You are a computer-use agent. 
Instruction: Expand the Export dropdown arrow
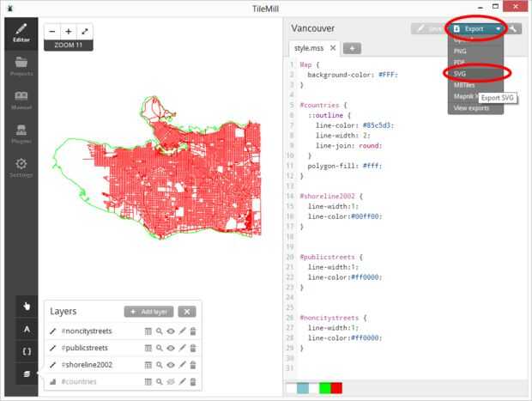[498, 29]
